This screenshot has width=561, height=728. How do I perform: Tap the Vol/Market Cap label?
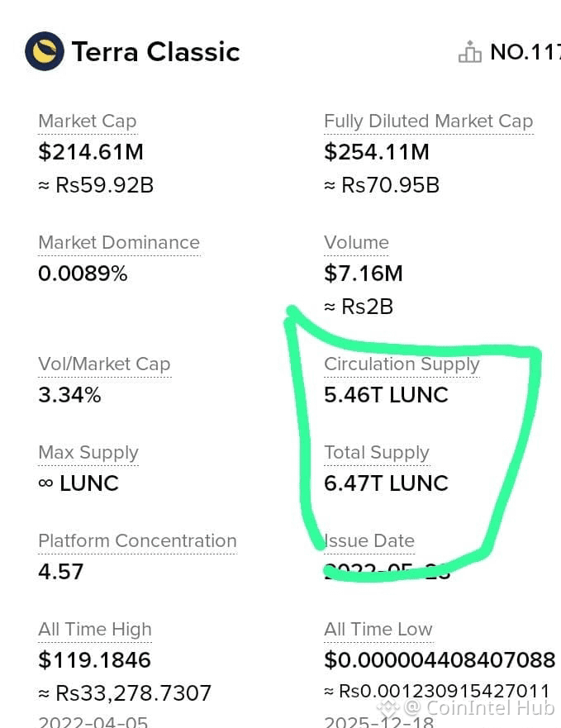104,364
